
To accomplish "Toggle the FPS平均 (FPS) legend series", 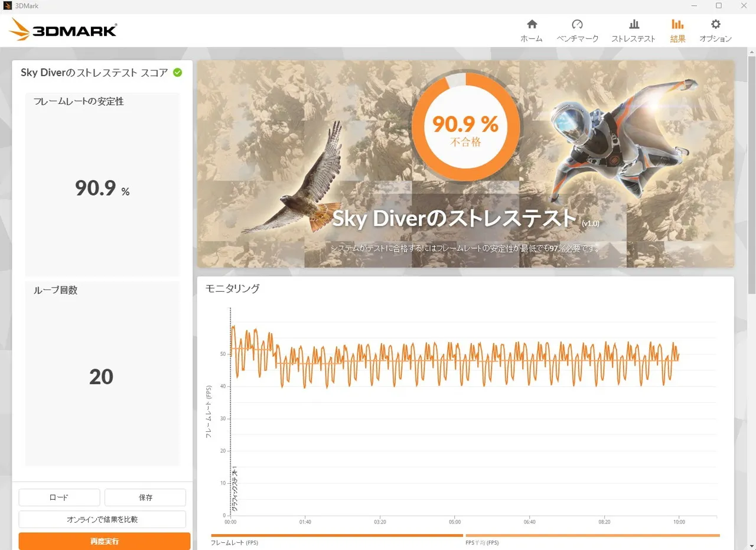I will coord(481,542).
